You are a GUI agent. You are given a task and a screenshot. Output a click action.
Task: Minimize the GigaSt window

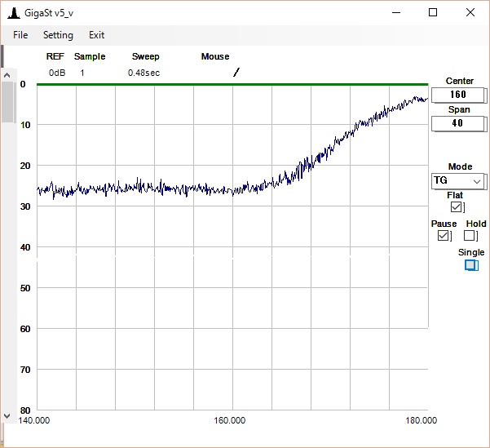click(x=396, y=13)
